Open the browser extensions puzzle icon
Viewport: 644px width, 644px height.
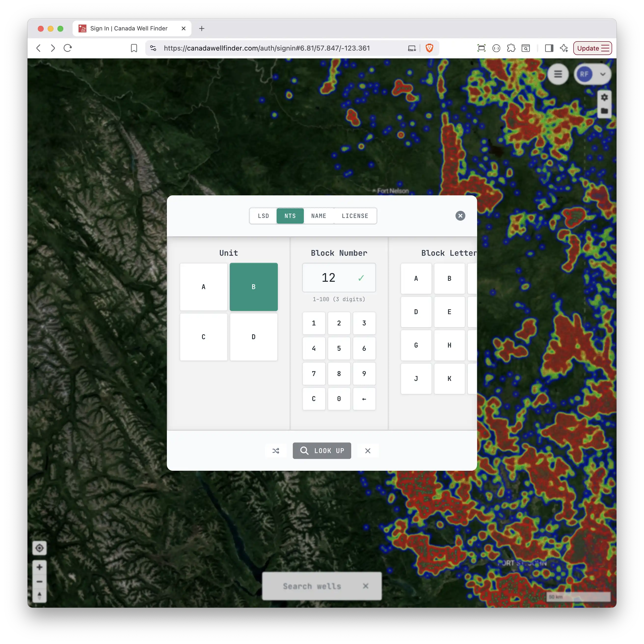click(x=511, y=48)
